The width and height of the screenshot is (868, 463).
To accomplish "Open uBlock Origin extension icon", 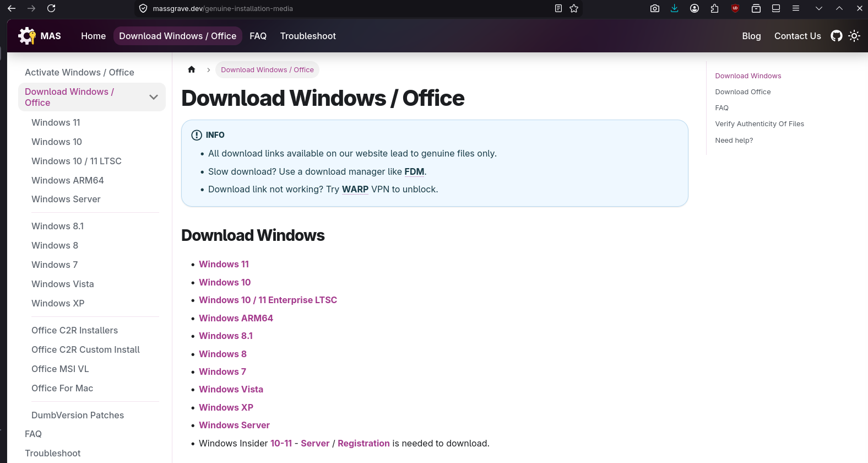I will tap(735, 8).
